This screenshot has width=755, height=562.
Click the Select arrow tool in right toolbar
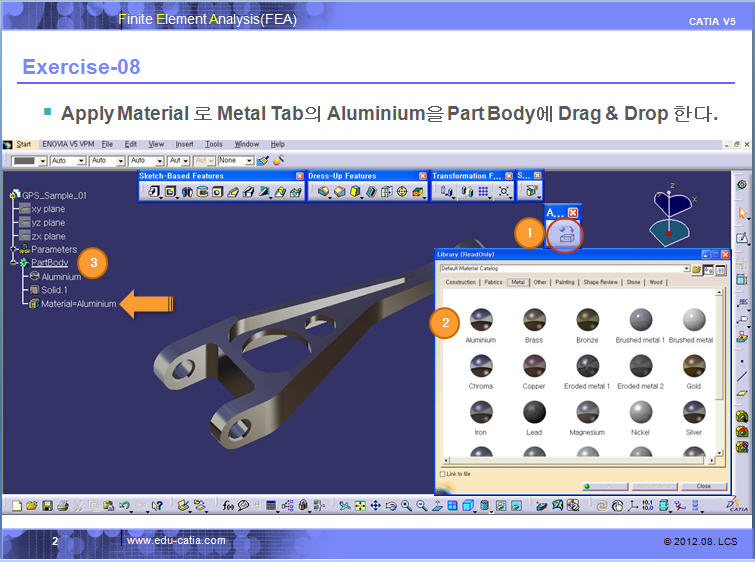point(742,213)
